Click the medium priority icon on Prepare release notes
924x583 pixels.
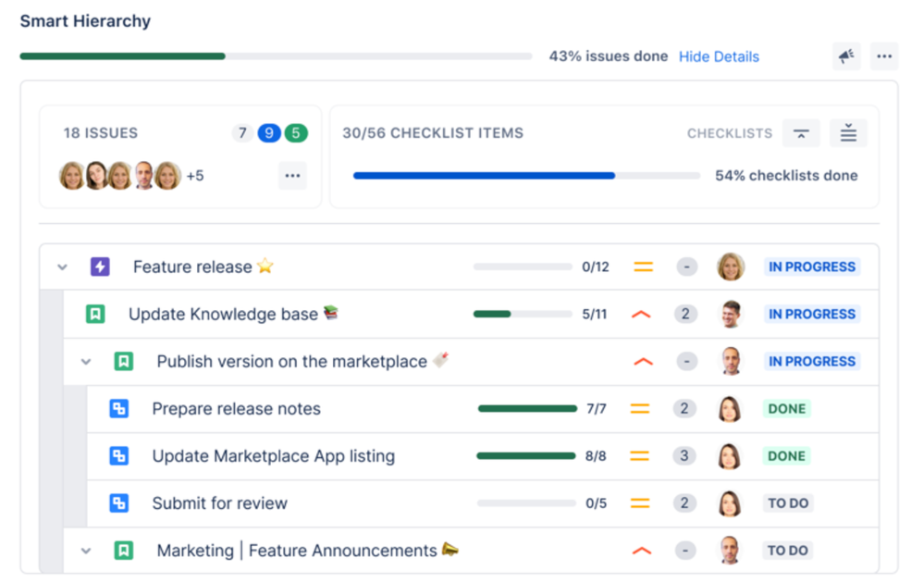640,408
